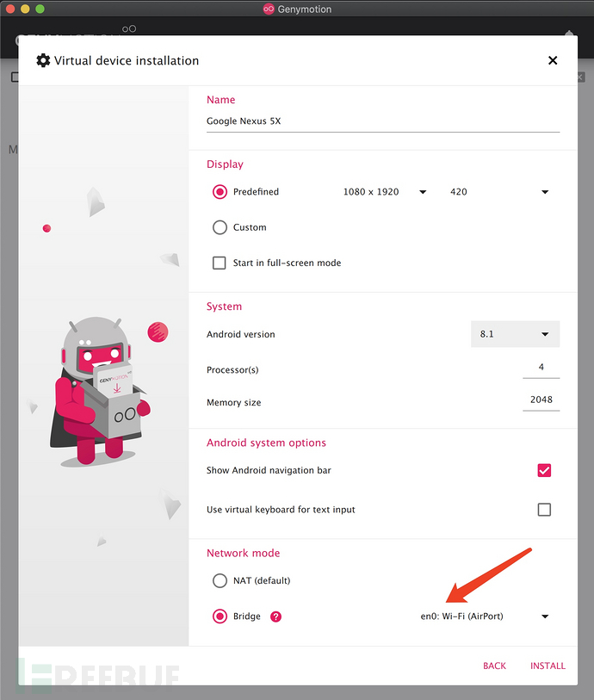Uncheck Show Android navigation bar
This screenshot has height=700, width=594.
[544, 470]
